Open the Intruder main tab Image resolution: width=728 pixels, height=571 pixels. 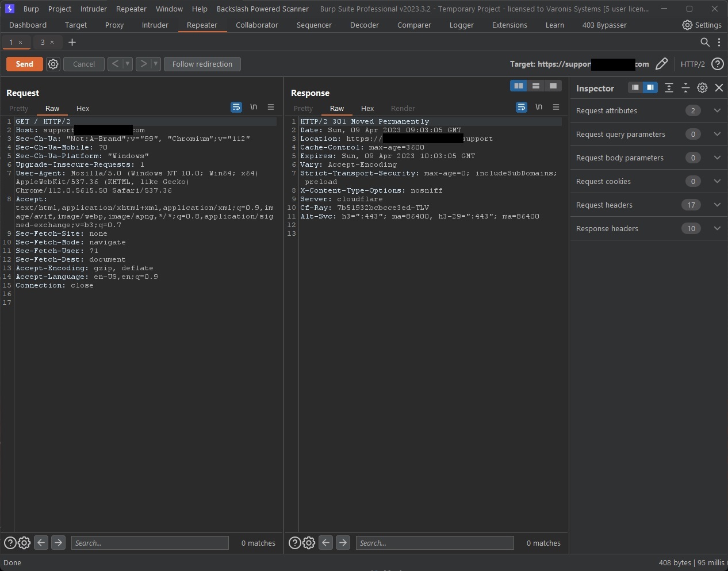(x=155, y=25)
